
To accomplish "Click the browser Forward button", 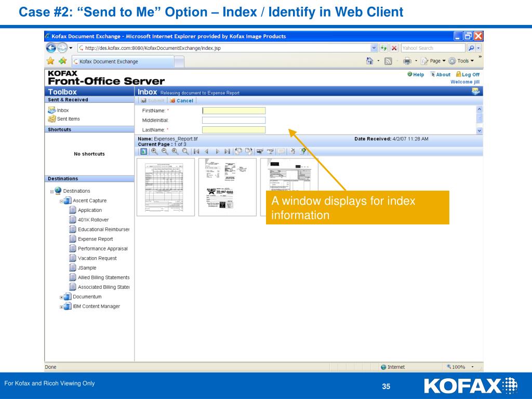I will click(62, 48).
